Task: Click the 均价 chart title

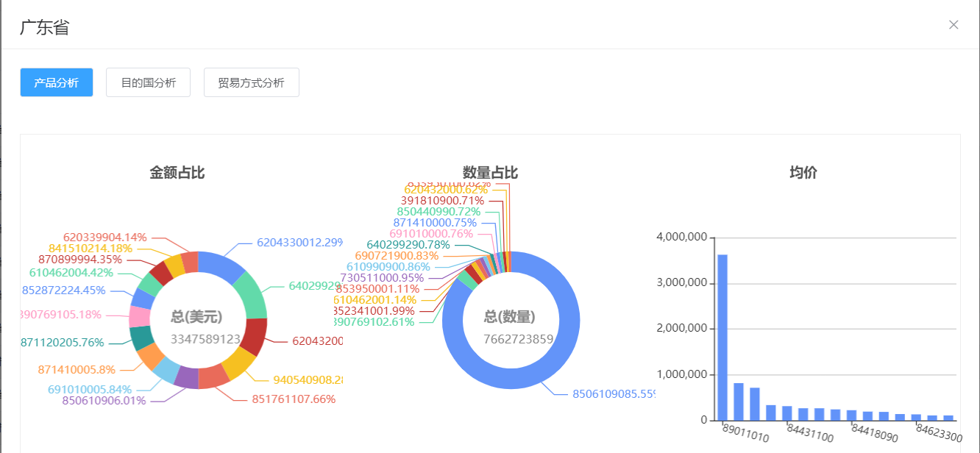Action: (x=803, y=173)
